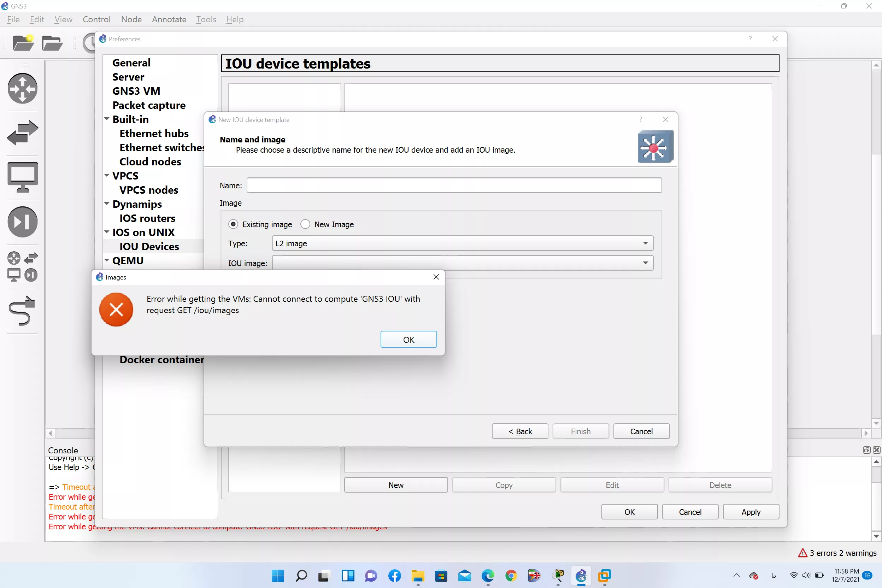Select Existing image radio button

pos(233,224)
